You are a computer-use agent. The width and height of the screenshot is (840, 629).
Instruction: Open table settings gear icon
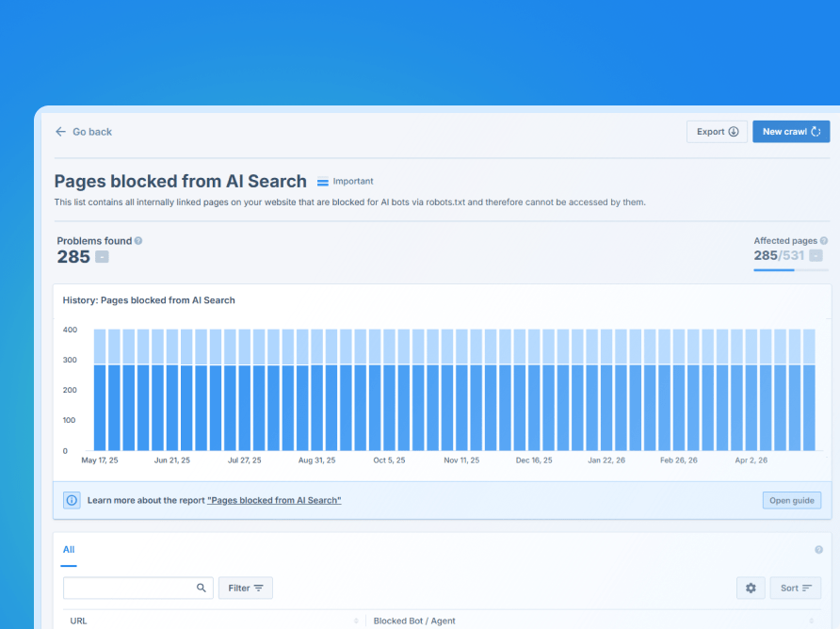click(x=751, y=588)
